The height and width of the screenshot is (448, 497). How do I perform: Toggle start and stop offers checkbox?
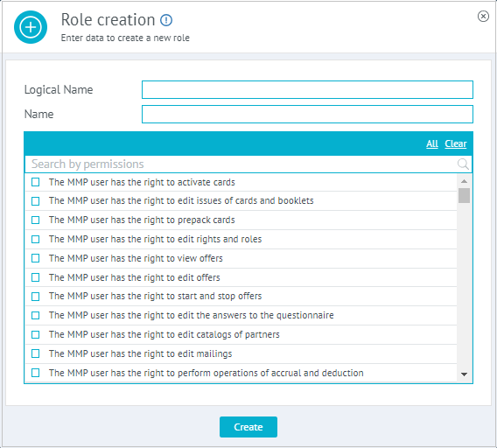[x=36, y=296]
